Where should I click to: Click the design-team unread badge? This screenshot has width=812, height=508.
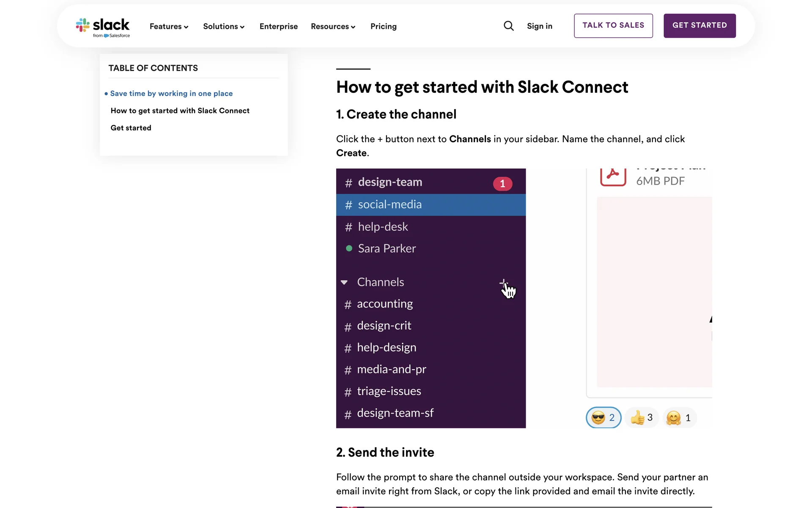502,184
